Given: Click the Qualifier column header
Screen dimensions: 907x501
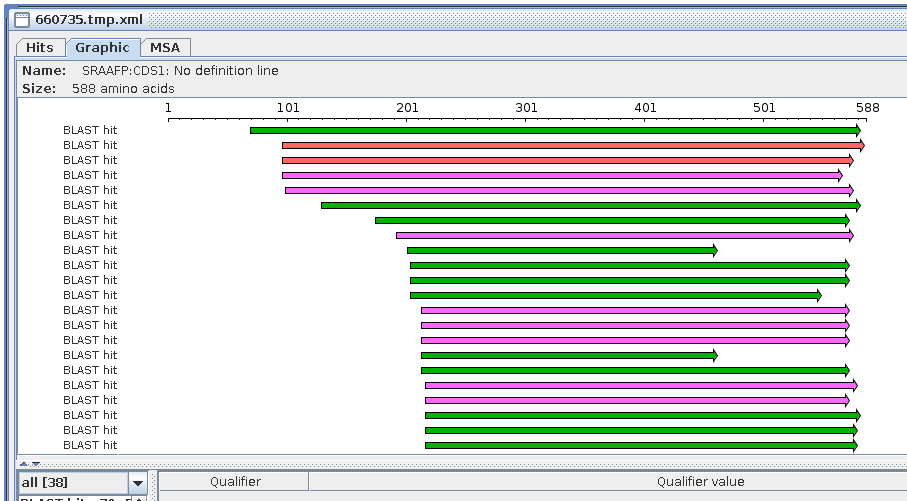Looking at the screenshot, I should [235, 482].
